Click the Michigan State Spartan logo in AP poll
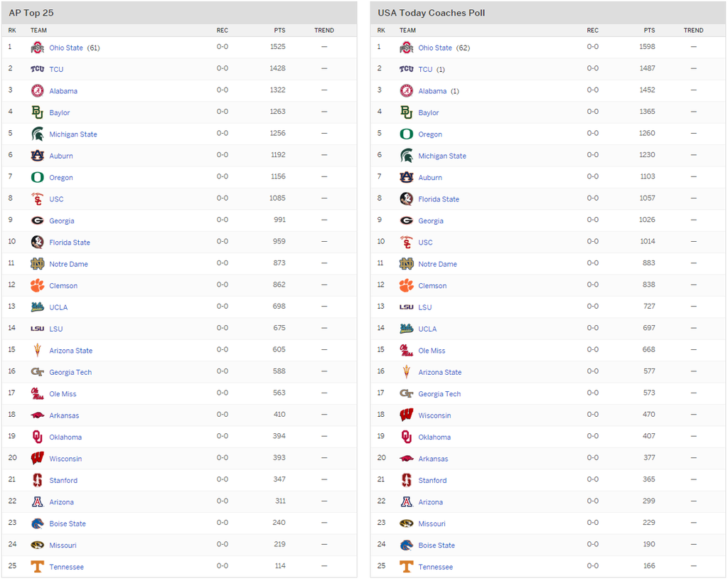 (x=37, y=134)
